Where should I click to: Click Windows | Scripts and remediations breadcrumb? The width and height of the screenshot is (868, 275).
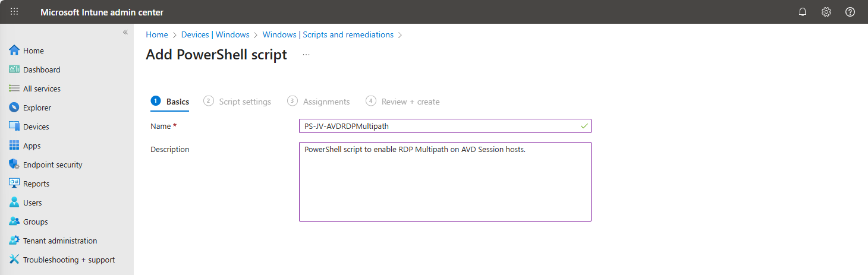coord(328,34)
